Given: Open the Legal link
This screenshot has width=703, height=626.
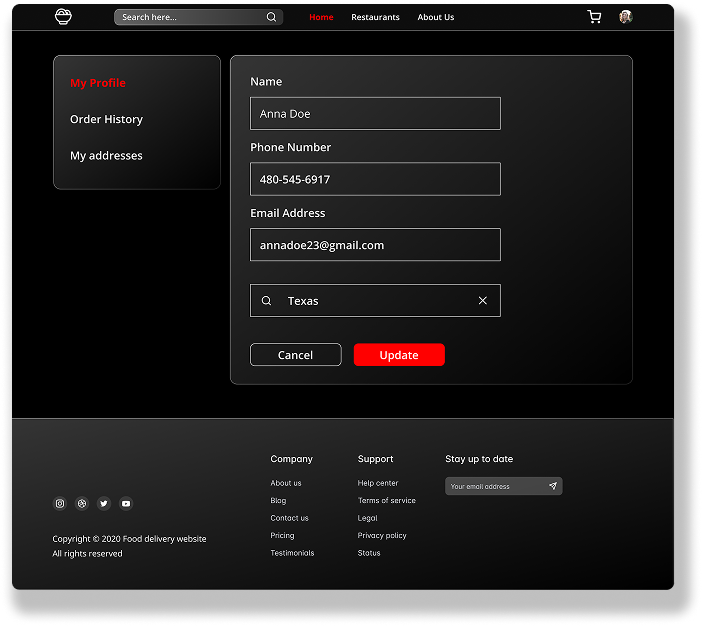Looking at the screenshot, I should pyautogui.click(x=367, y=518).
